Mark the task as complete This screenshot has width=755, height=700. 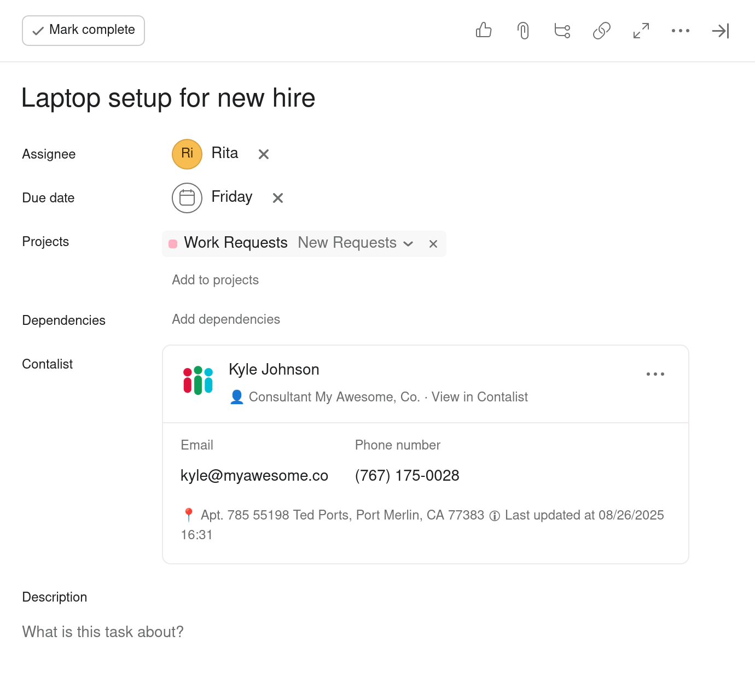click(83, 31)
